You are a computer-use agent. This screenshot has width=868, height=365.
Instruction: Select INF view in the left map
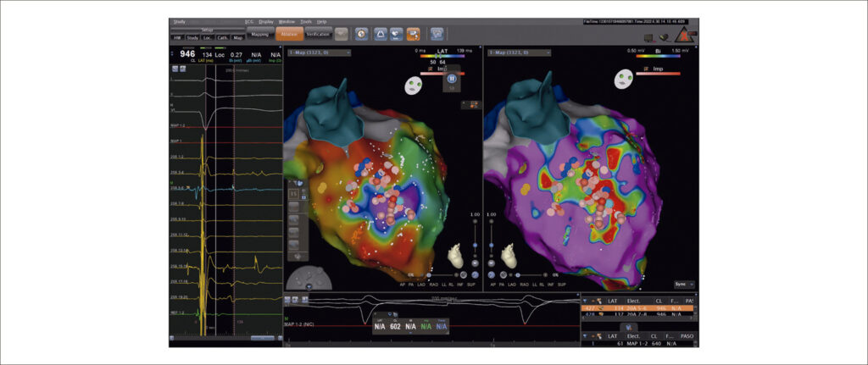pos(459,285)
